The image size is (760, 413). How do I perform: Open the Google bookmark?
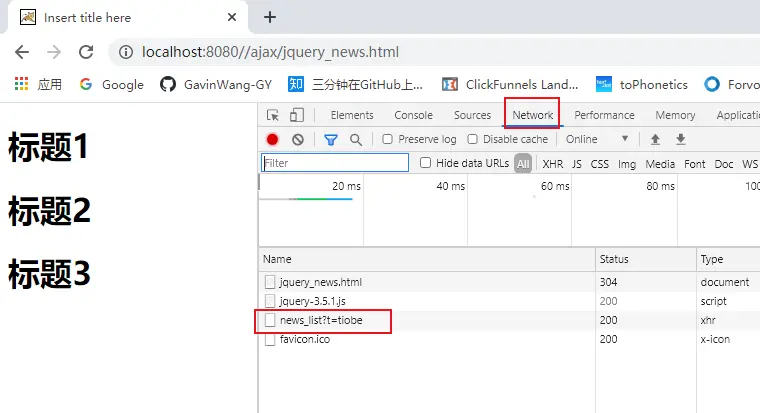click(x=111, y=84)
